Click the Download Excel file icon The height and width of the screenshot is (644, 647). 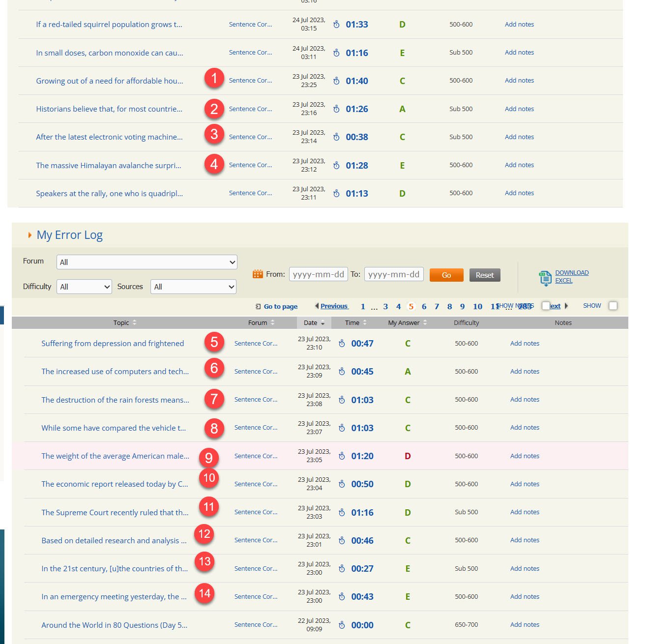click(x=545, y=278)
